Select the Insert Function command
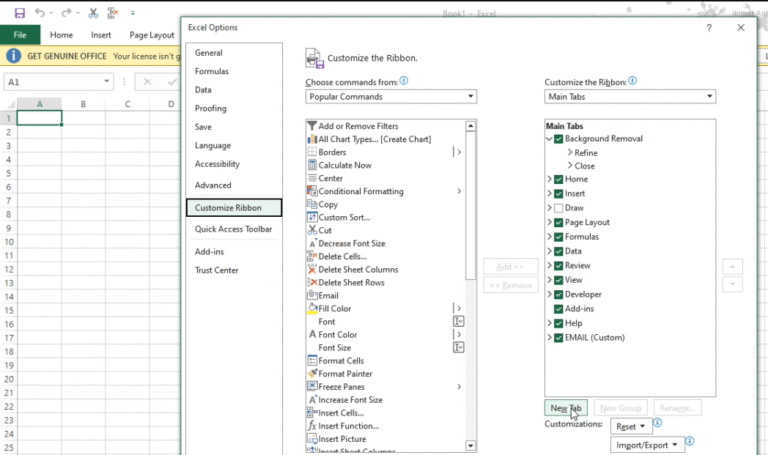768x455 pixels. pyautogui.click(x=385, y=426)
